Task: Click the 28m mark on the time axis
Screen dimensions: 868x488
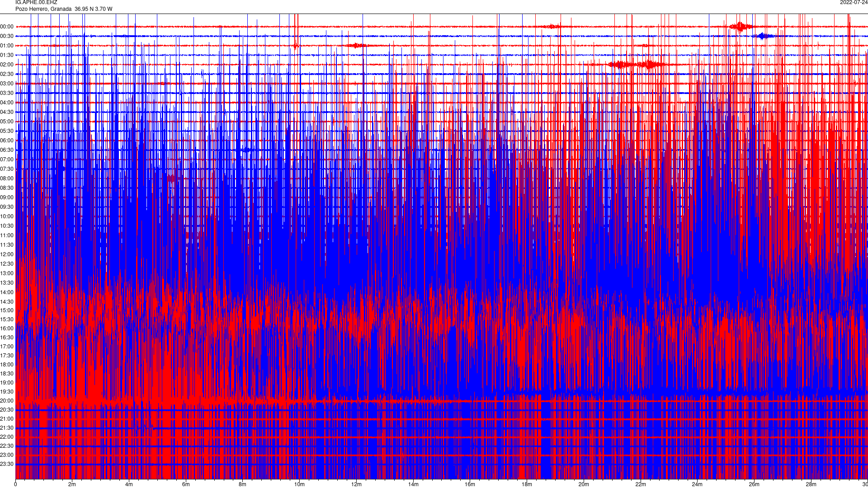Action: 811,484
